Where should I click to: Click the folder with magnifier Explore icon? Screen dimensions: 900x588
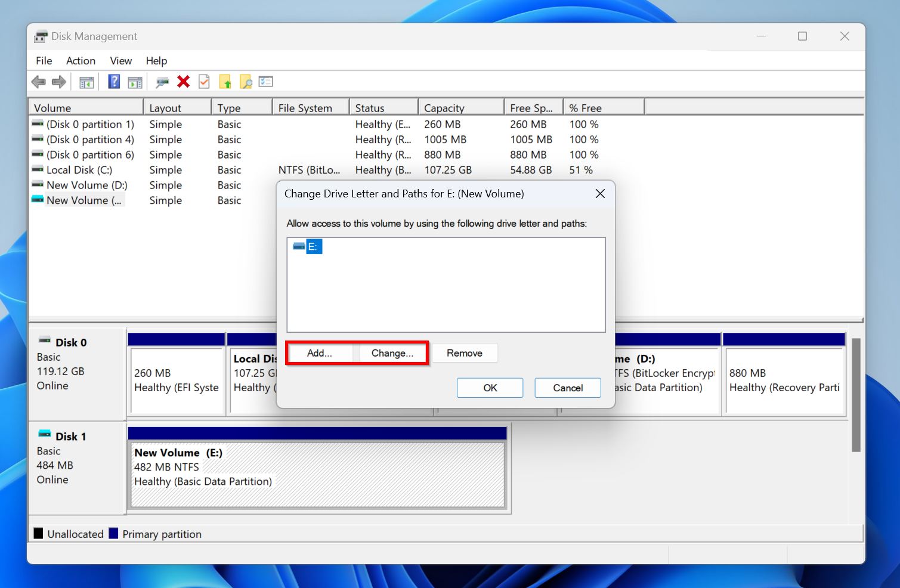[246, 81]
